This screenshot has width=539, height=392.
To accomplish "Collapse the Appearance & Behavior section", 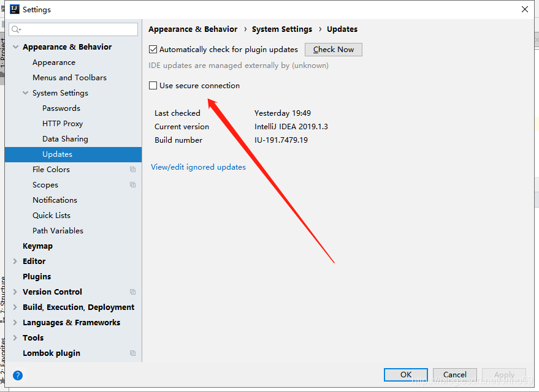I will tap(15, 47).
